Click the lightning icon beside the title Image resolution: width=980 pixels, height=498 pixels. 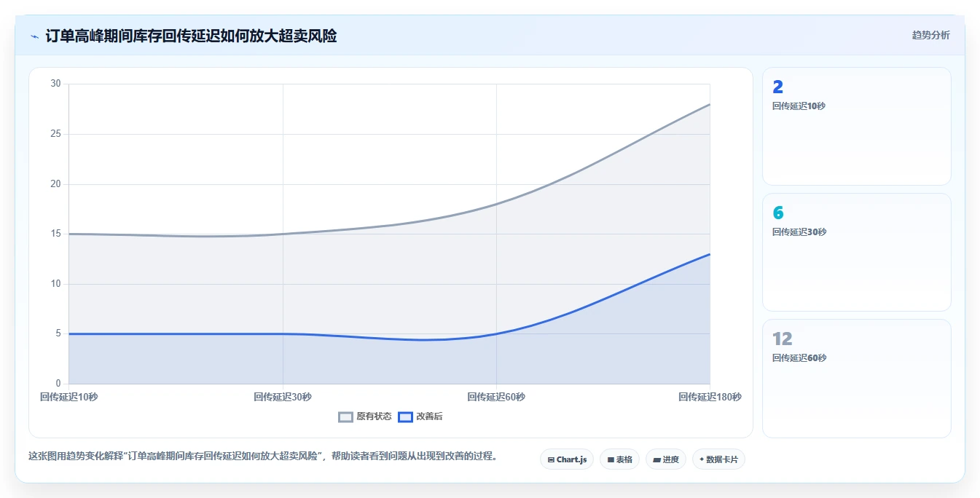(34, 36)
